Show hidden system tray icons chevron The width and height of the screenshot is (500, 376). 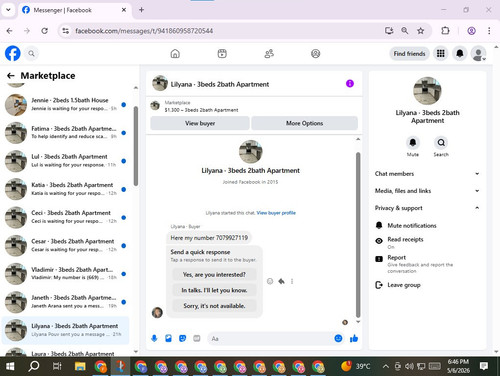(x=386, y=366)
